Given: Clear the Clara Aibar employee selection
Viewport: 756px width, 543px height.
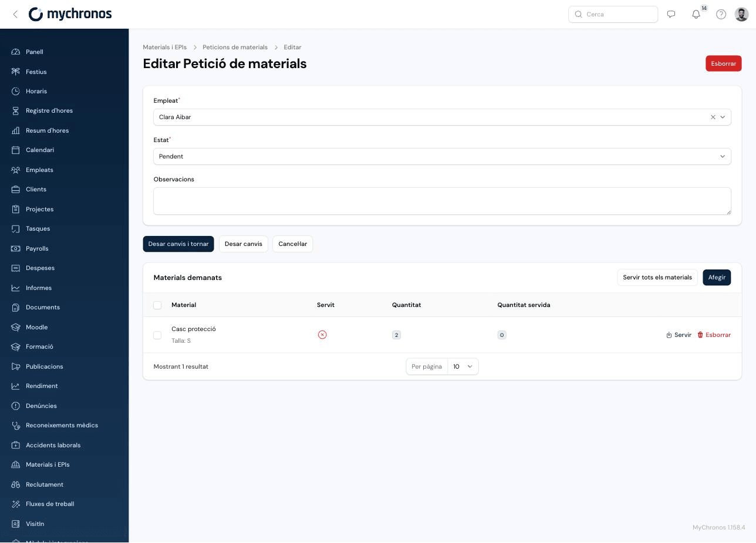Looking at the screenshot, I should (x=713, y=117).
